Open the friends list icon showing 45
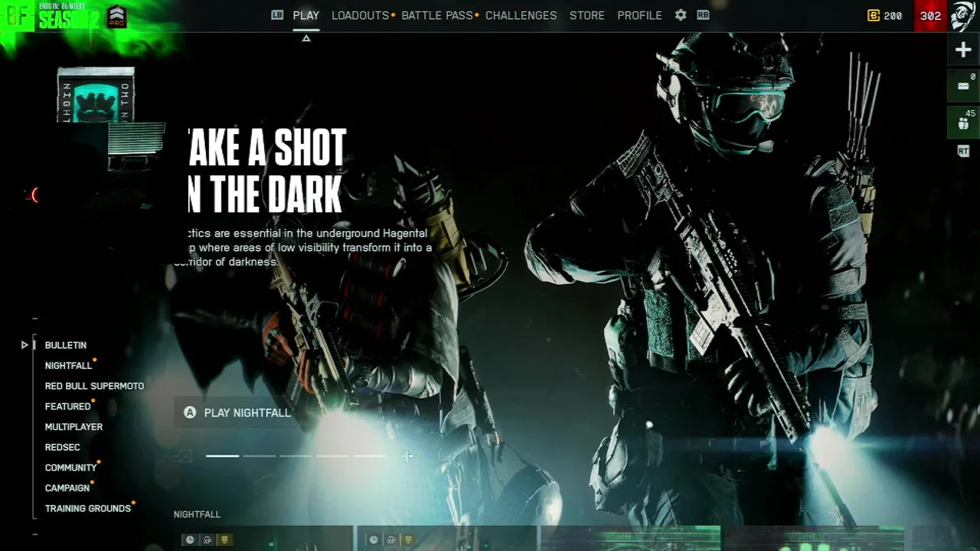Viewport: 980px width, 551px height. click(963, 122)
